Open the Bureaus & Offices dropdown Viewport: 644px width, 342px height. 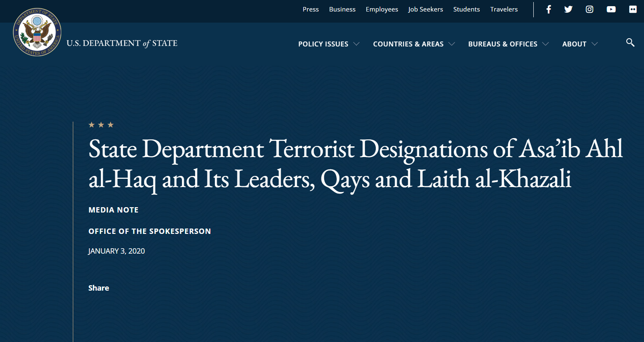(x=508, y=44)
